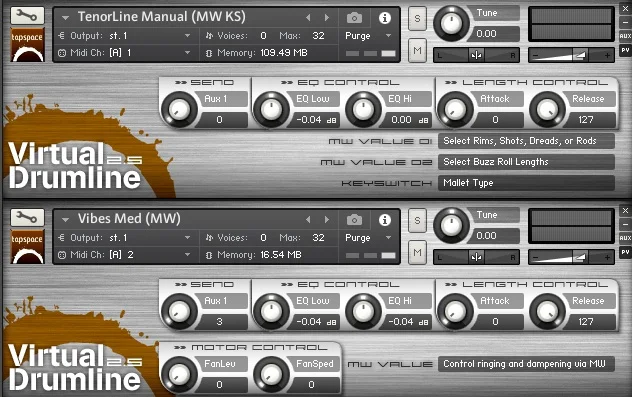Viewport: 632px width, 397px height.
Task: Click the Send section header in Vibes Med
Action: pos(204,285)
